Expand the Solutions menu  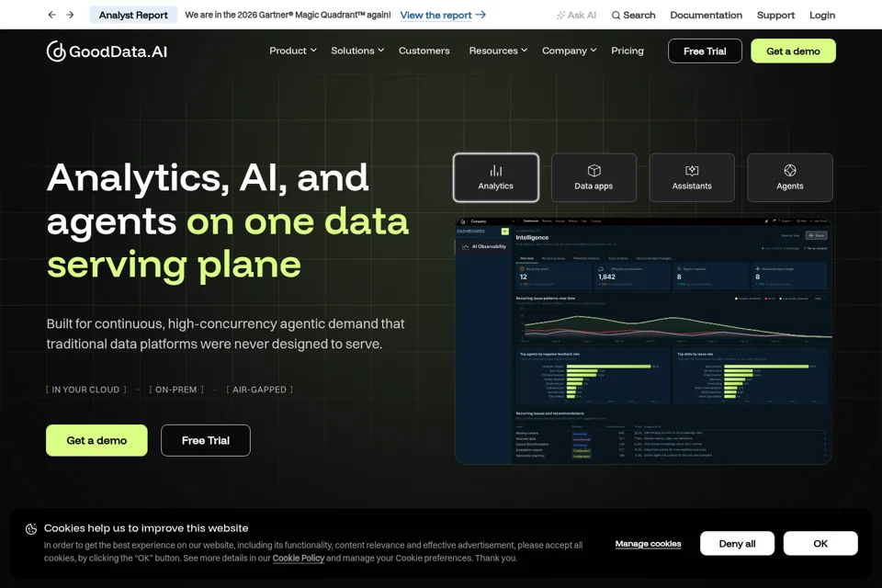[357, 51]
